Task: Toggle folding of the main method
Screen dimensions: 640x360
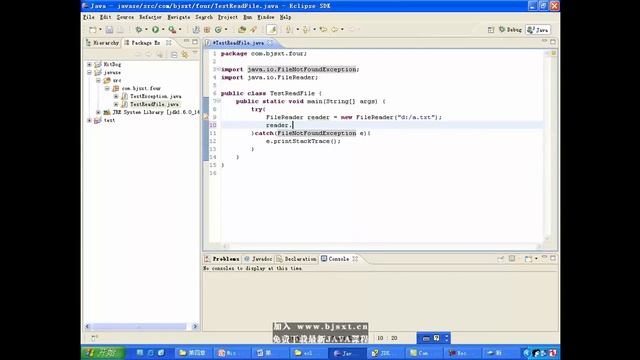Action: pyautogui.click(x=218, y=101)
